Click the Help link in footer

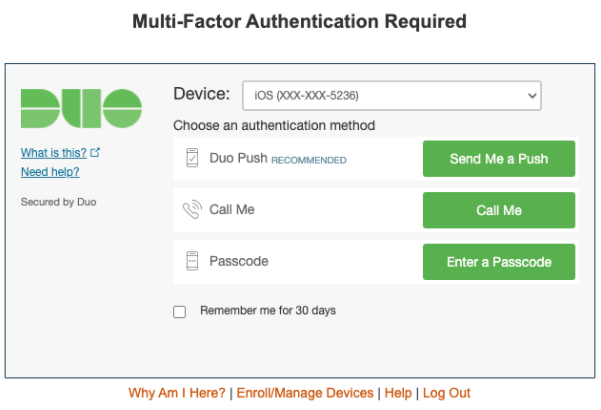[x=398, y=393]
